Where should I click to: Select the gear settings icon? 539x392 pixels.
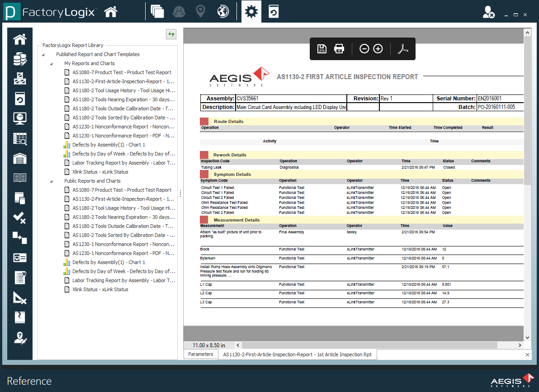coord(251,11)
